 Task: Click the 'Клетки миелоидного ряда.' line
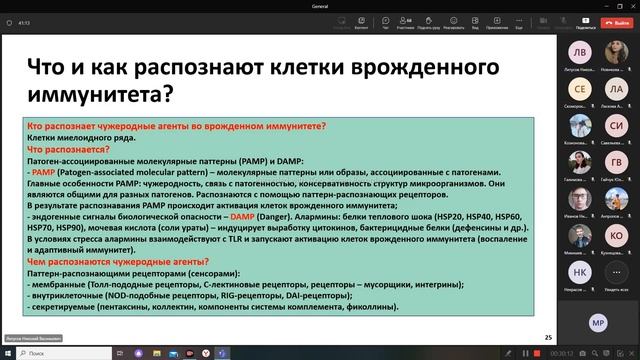[81, 138]
